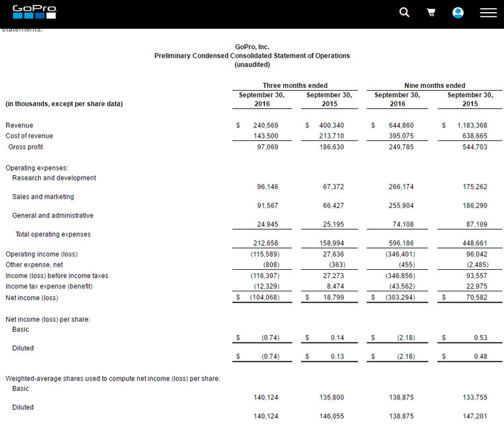Click the 'Net income (loss)' row label
This screenshot has height=429, width=504.
click(32, 297)
